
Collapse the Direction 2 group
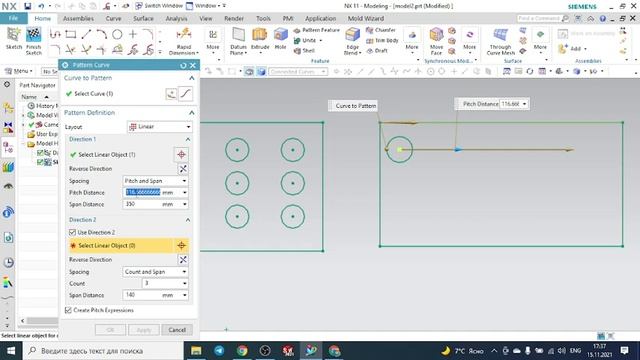[x=188, y=220]
